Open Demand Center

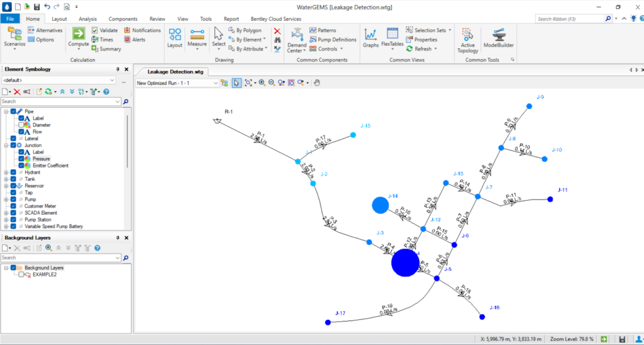[297, 40]
